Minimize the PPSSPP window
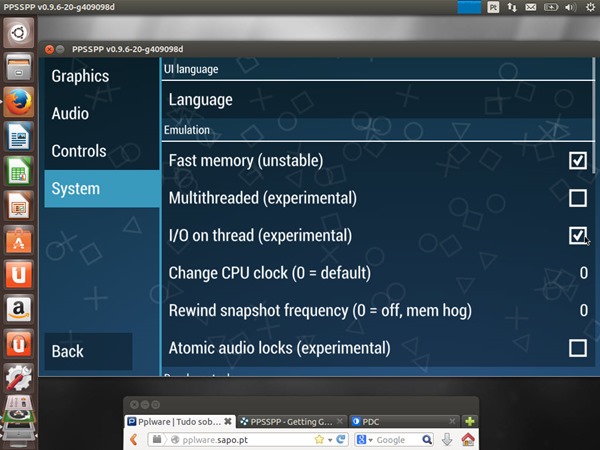The height and width of the screenshot is (450, 600). 60,49
